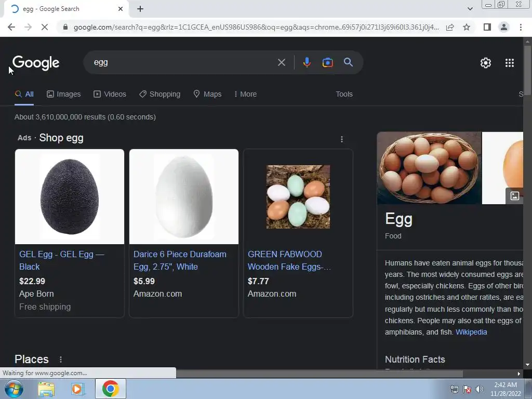Click the $5.99 price
532x399 pixels.
click(144, 281)
